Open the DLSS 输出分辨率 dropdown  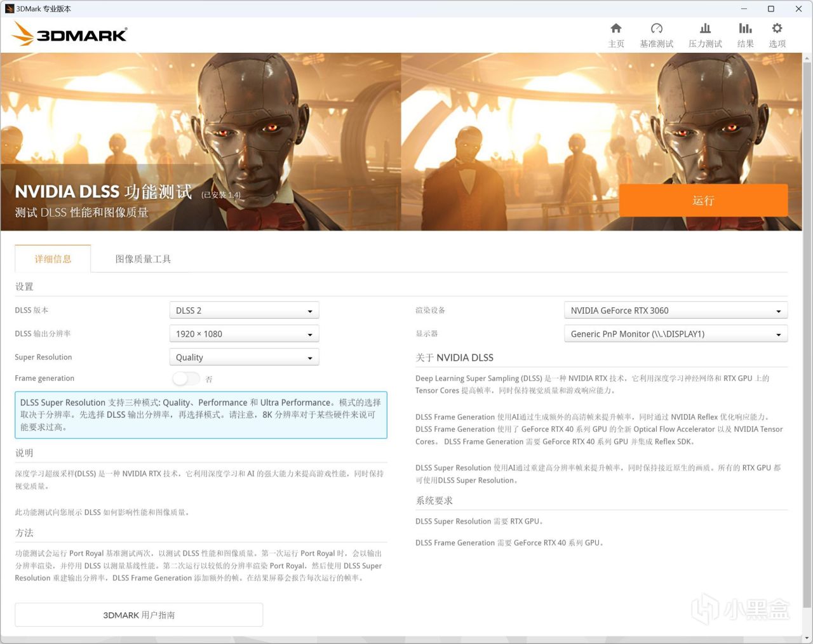(244, 334)
